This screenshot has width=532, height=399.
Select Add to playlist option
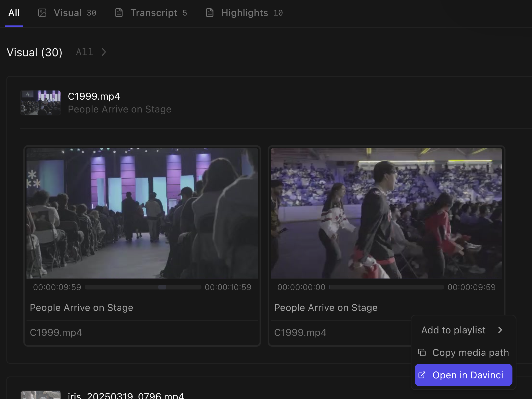click(x=463, y=330)
